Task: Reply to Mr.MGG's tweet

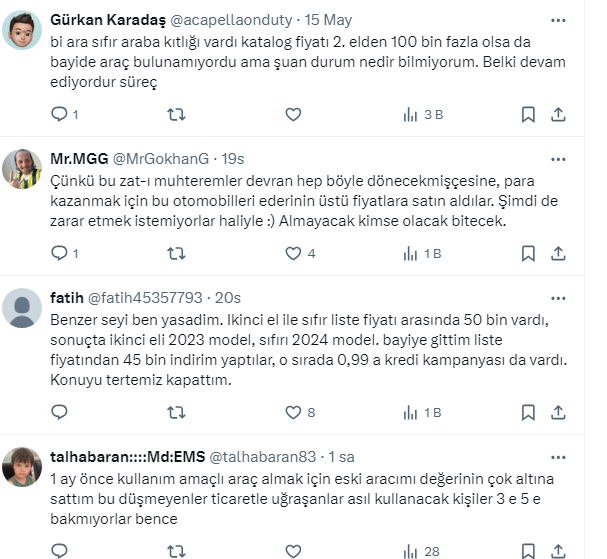Action: [x=59, y=254]
